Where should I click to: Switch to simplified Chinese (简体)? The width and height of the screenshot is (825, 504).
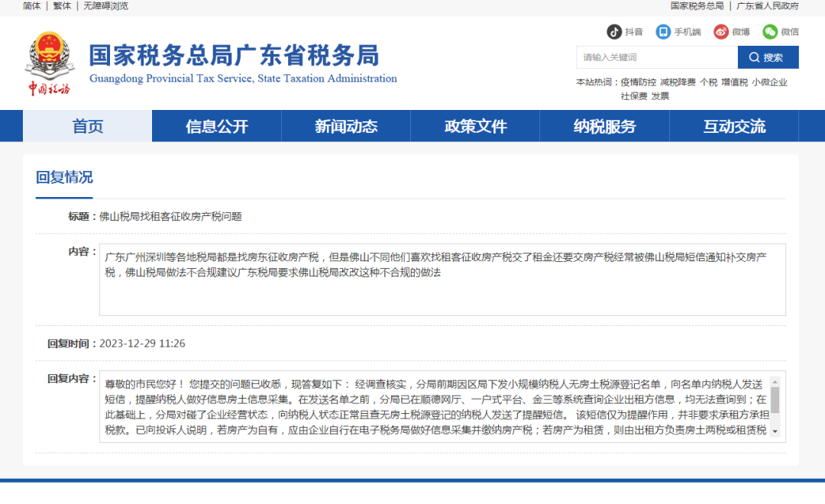pos(31,6)
